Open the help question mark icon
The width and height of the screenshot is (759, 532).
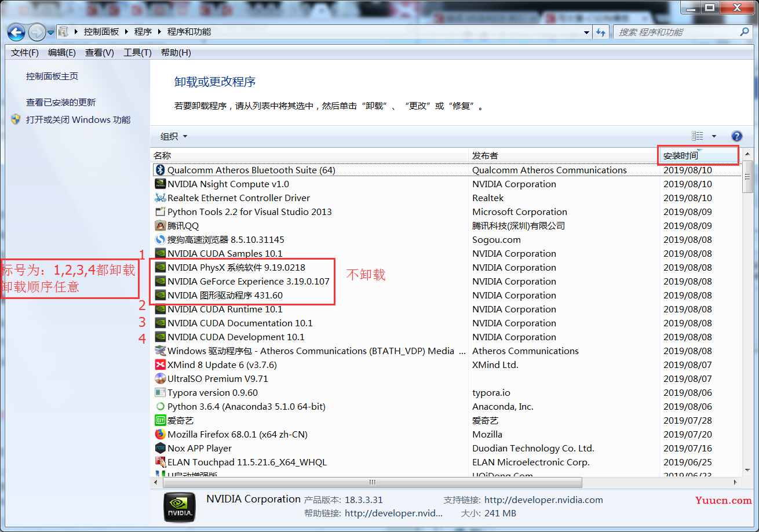[737, 136]
